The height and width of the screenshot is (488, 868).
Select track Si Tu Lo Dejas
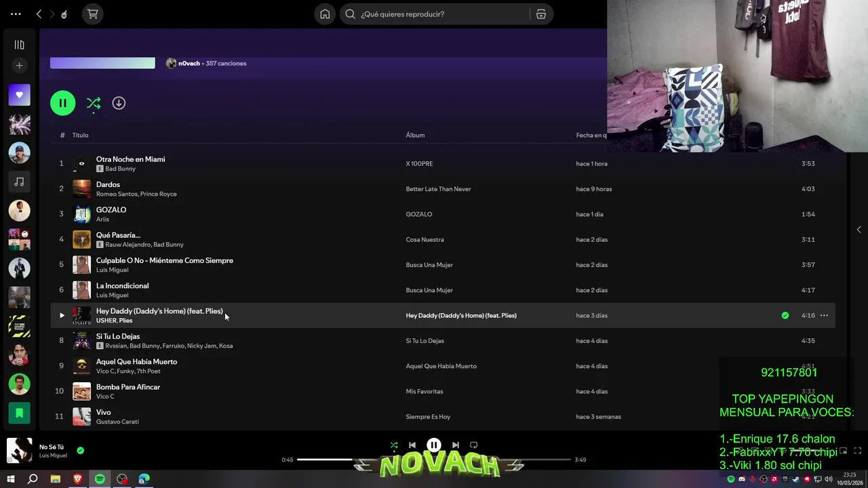118,336
